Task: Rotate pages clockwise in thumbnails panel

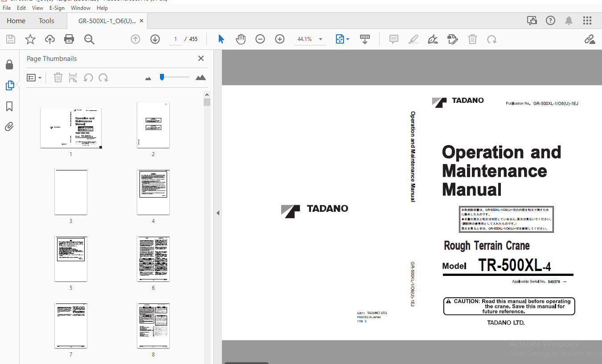Action: (103, 78)
